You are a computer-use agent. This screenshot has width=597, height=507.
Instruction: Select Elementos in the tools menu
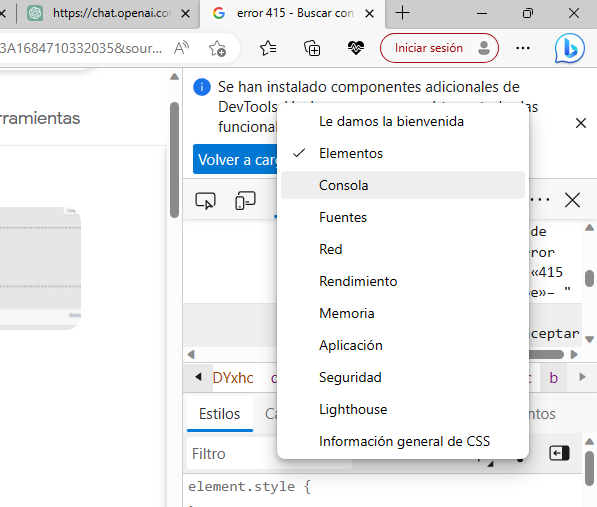pos(403,153)
